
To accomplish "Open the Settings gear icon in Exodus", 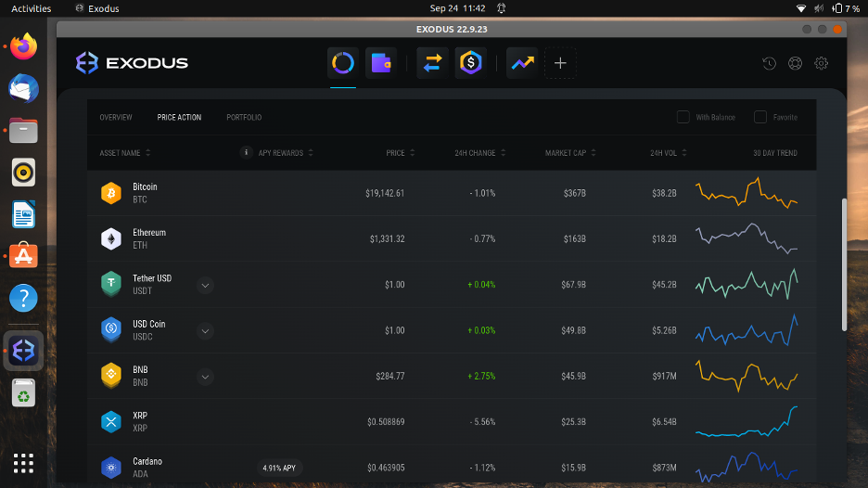I will tap(821, 63).
